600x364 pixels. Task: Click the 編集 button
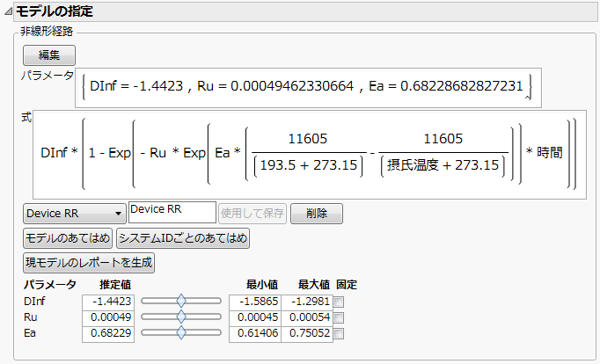[49, 55]
